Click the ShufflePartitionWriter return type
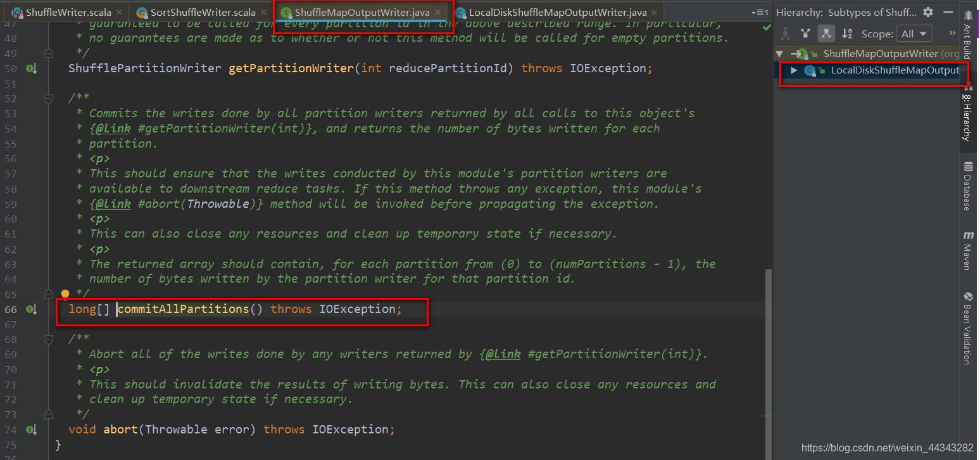 [x=145, y=68]
